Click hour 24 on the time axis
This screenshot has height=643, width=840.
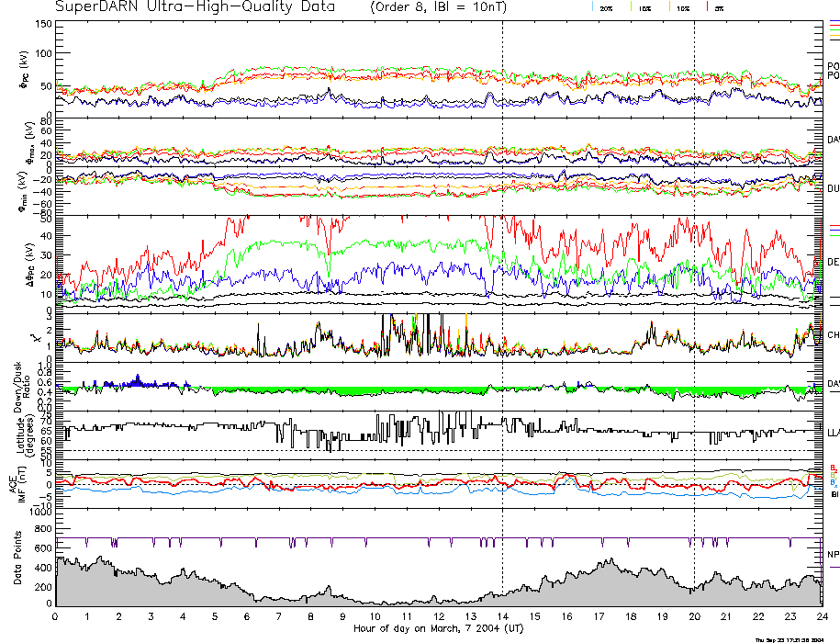click(823, 616)
